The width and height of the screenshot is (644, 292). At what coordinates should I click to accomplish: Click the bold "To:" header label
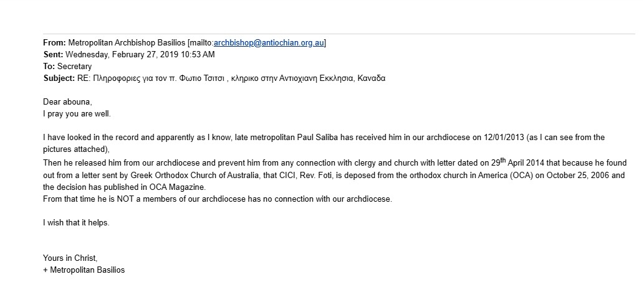[x=49, y=67]
